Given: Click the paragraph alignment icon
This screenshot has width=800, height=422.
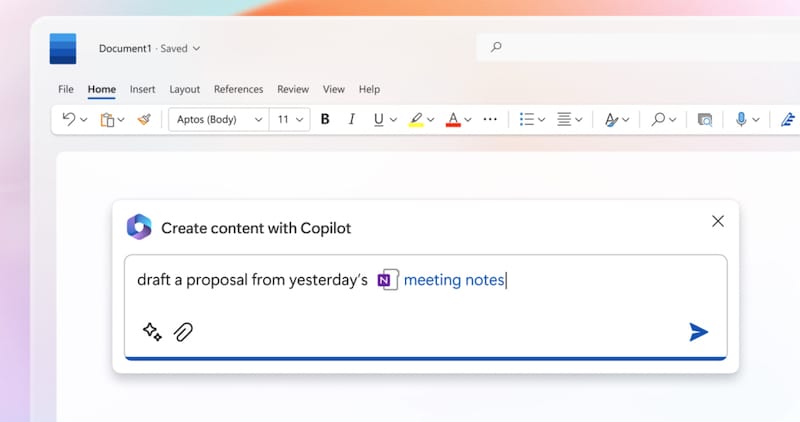Looking at the screenshot, I should (x=564, y=119).
